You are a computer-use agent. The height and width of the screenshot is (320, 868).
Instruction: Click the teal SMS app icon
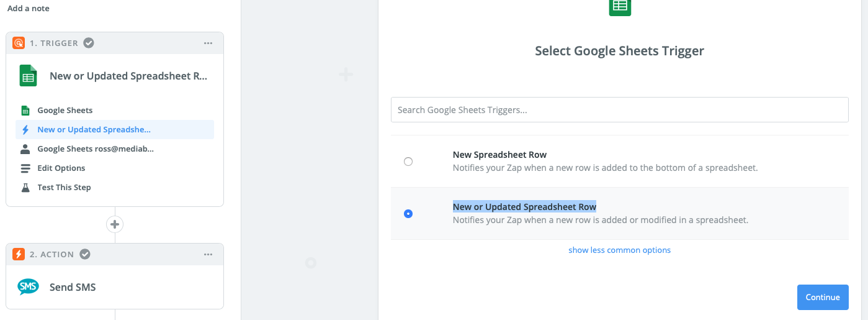pyautogui.click(x=28, y=287)
